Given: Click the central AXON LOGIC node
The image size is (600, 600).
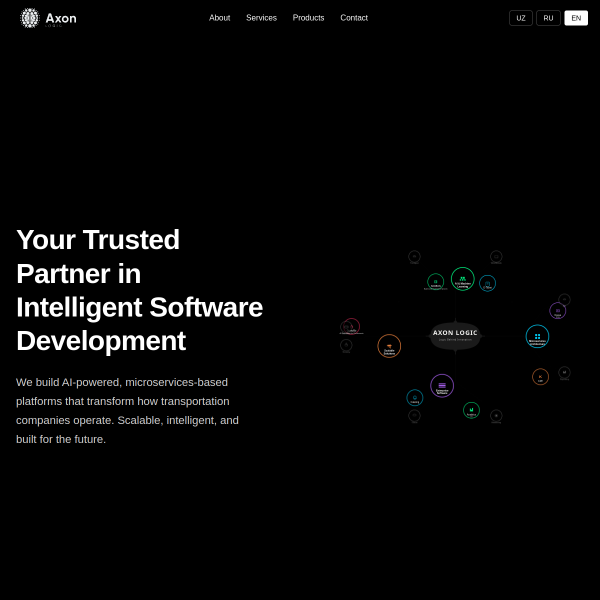Looking at the screenshot, I should click(x=455, y=336).
